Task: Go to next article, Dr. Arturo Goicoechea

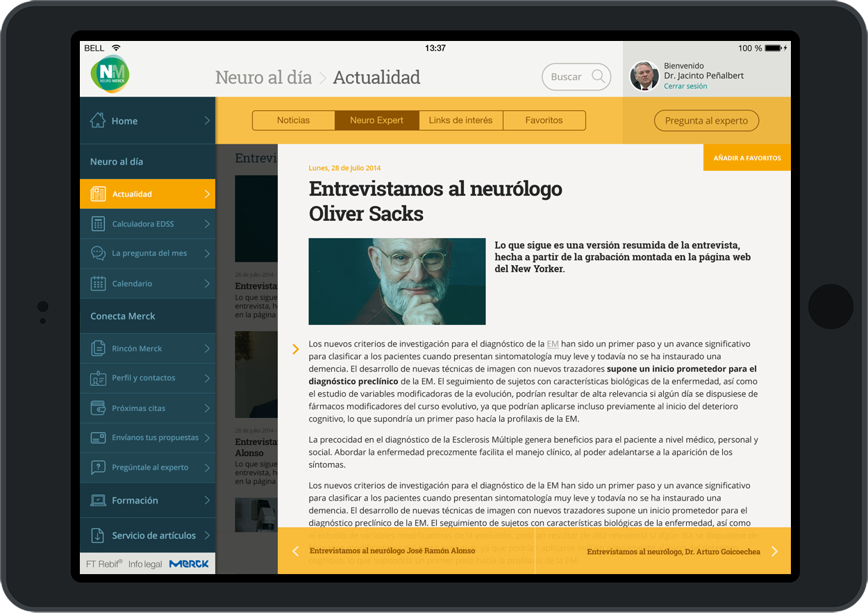Action: tap(774, 551)
